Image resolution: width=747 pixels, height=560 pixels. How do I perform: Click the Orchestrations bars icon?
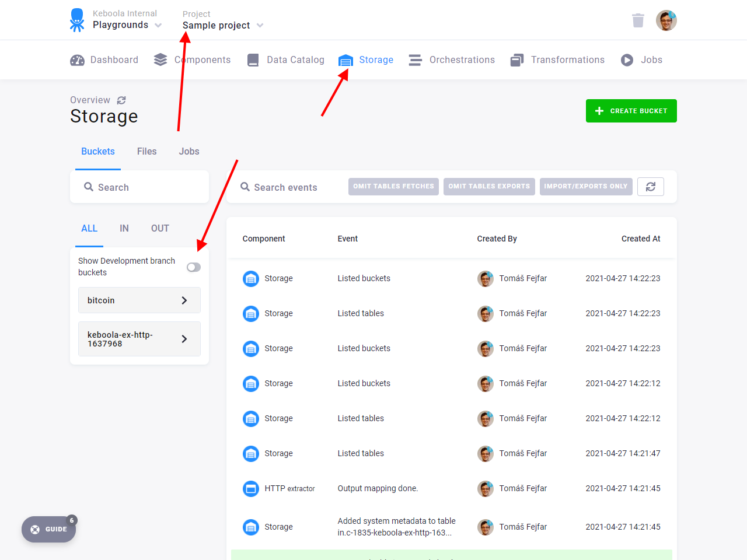point(416,60)
